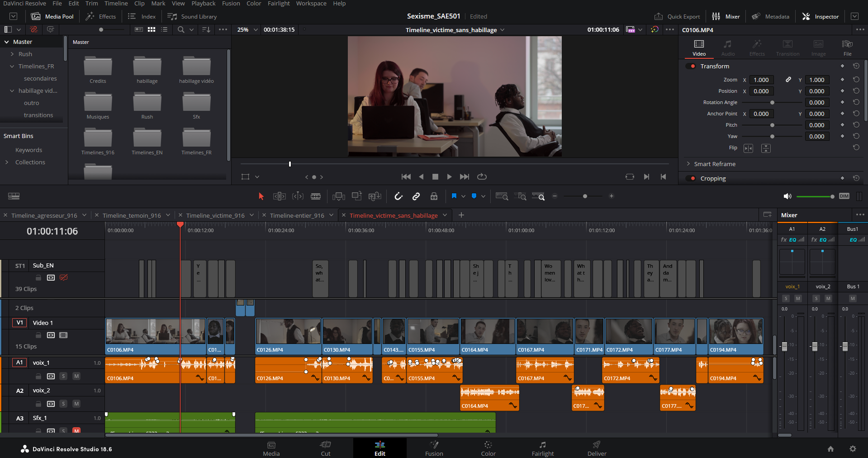Choose the Dynamic Trim Mode tool

[x=298, y=196]
